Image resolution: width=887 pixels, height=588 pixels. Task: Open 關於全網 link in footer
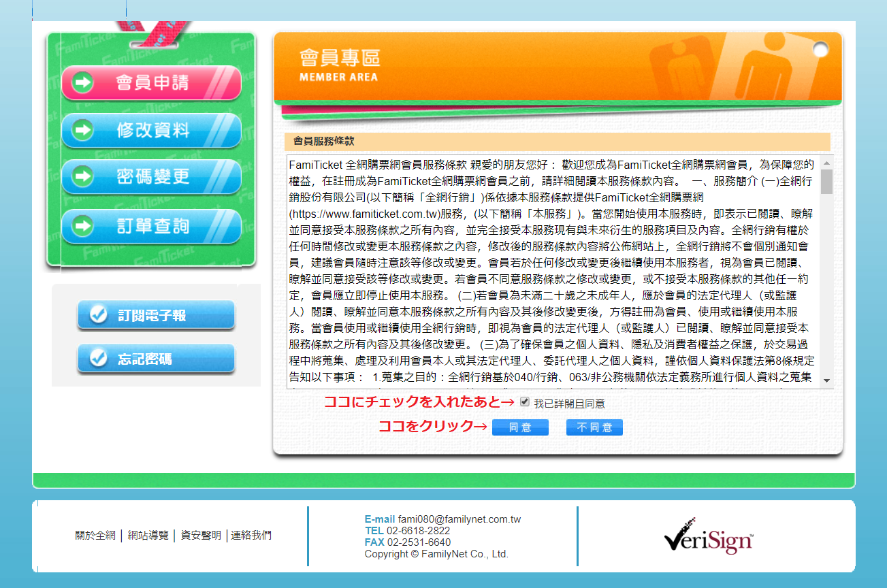95,536
